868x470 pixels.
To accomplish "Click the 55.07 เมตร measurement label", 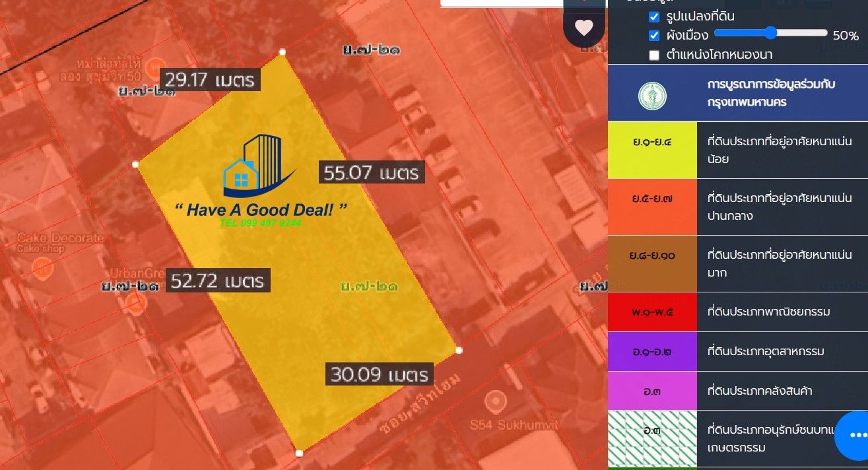I will point(372,173).
